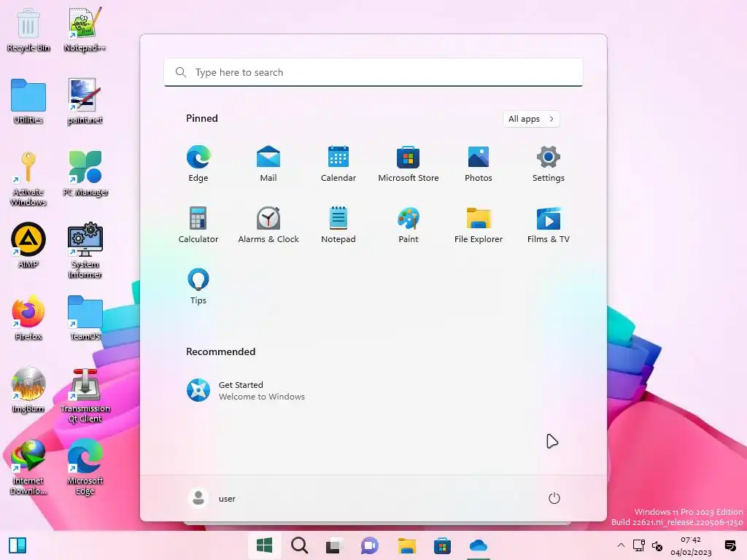Click the muted volume tray icon
Viewport: 747px width, 560px height.
click(x=657, y=546)
